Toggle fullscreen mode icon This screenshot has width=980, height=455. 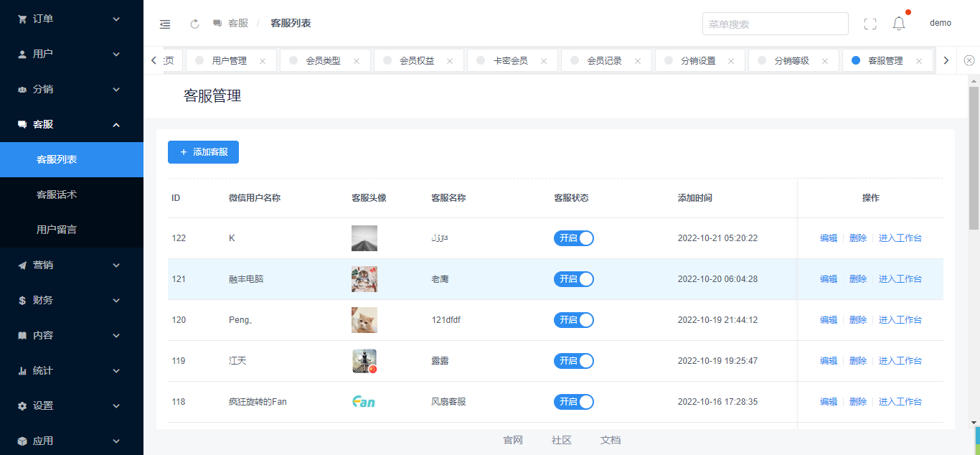[x=870, y=24]
